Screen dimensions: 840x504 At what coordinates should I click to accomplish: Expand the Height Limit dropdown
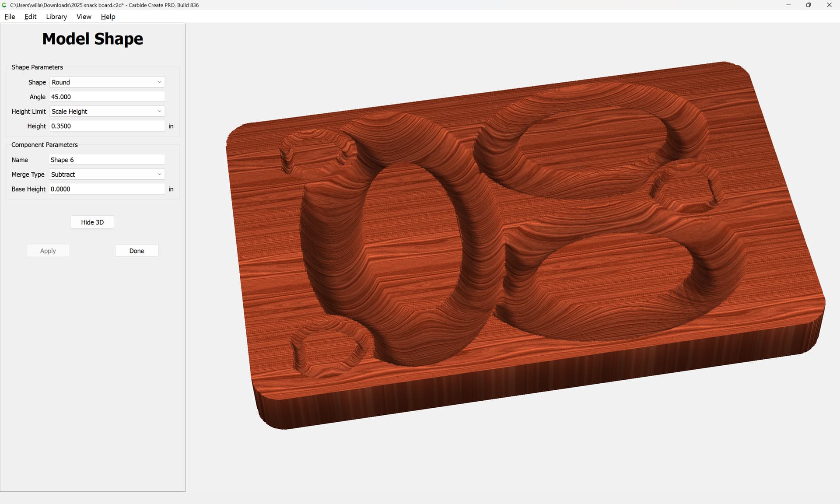click(x=107, y=112)
